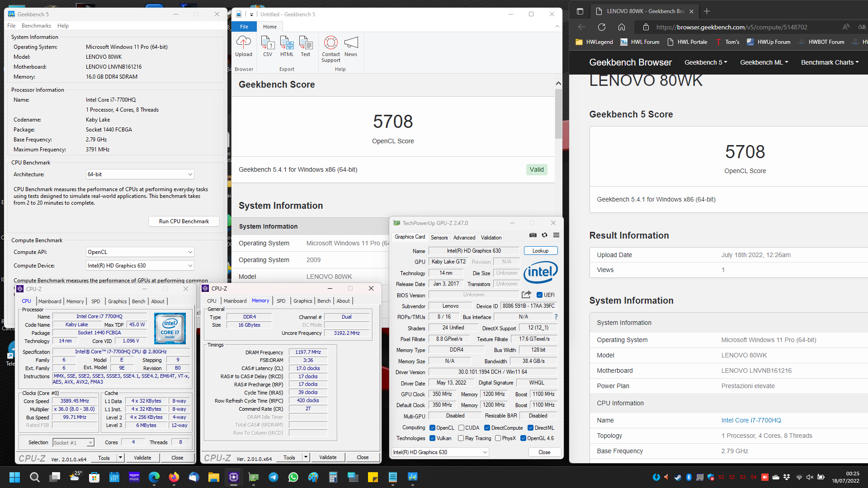
Task: Open Architecture 64-bit dropdown
Action: click(x=140, y=174)
